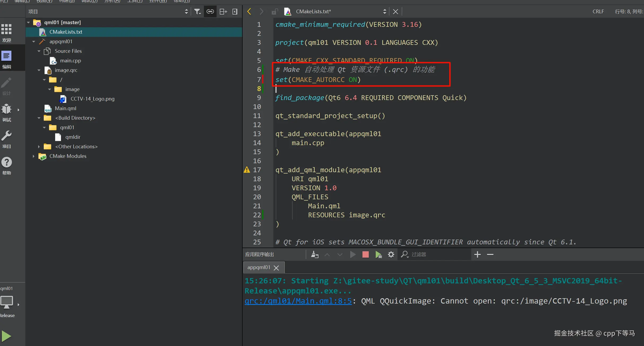The width and height of the screenshot is (644, 346).
Task: Open the CMakeLists.txt document dropdown
Action: pyautogui.click(x=384, y=12)
